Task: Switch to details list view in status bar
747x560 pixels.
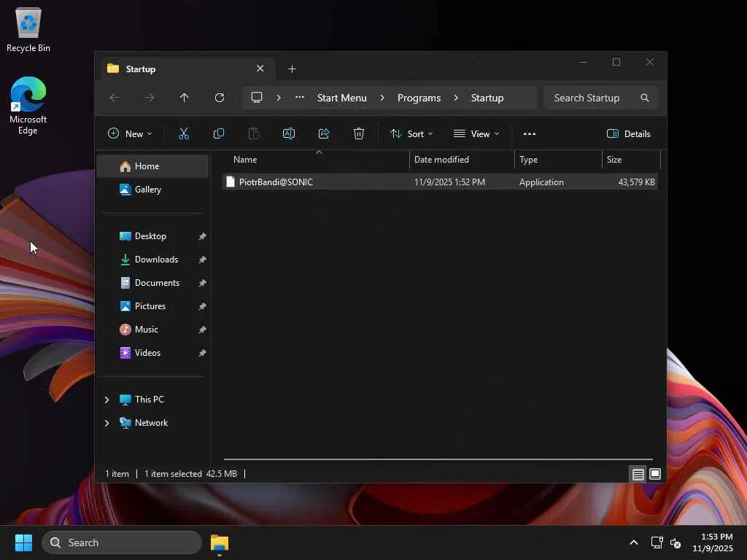Action: [638, 474]
